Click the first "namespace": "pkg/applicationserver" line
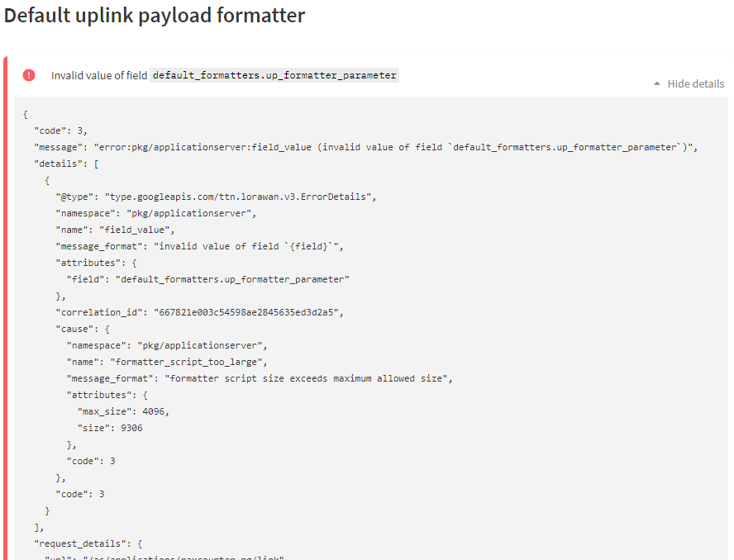 (156, 213)
